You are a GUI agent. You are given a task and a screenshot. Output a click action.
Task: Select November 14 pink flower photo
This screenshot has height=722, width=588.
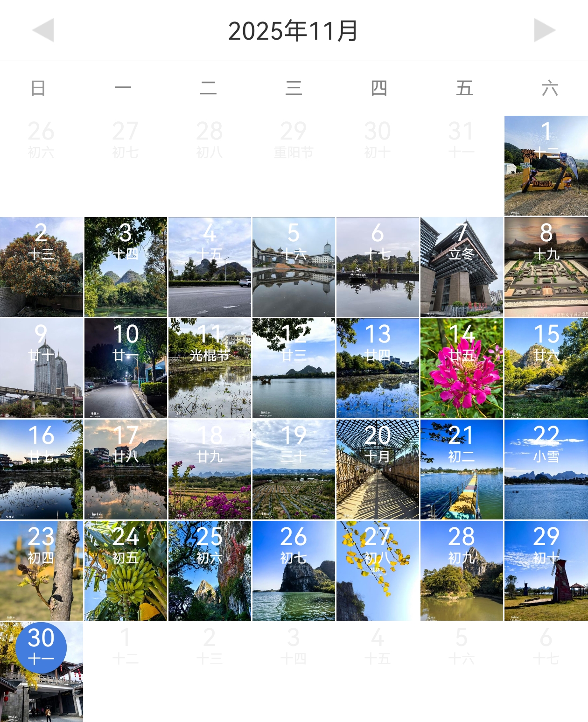point(462,368)
